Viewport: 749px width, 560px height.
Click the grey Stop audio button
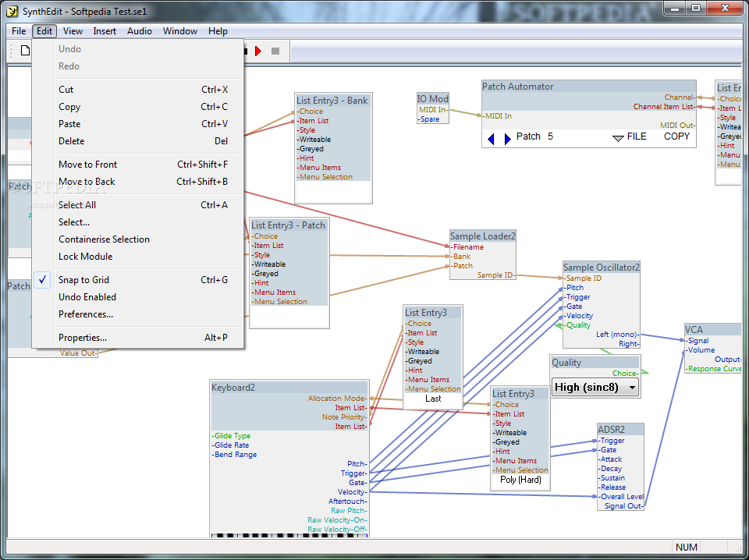click(275, 51)
